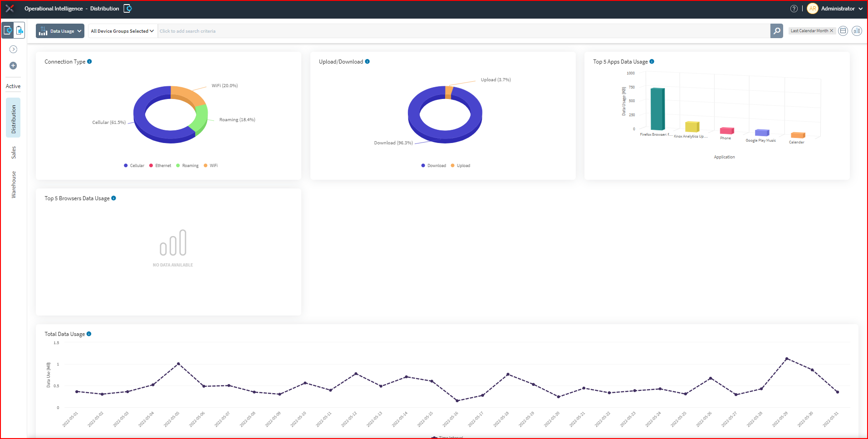This screenshot has width=868, height=439.
Task: Open the Warehouse sidebar tab
Action: [x=13, y=184]
